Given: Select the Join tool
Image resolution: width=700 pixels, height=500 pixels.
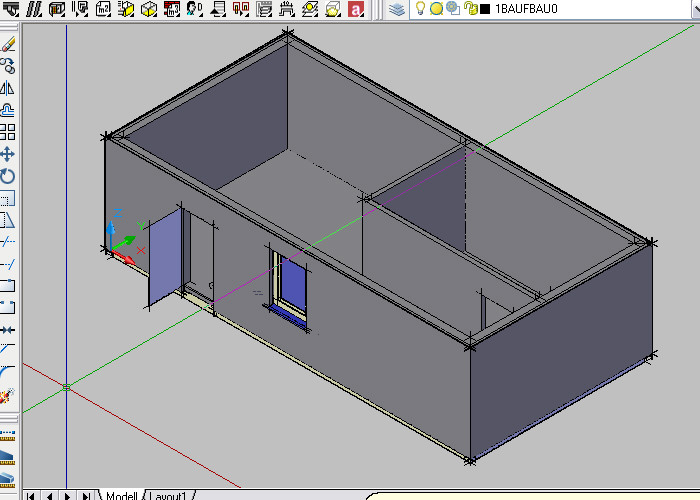Looking at the screenshot, I should pyautogui.click(x=8, y=330).
